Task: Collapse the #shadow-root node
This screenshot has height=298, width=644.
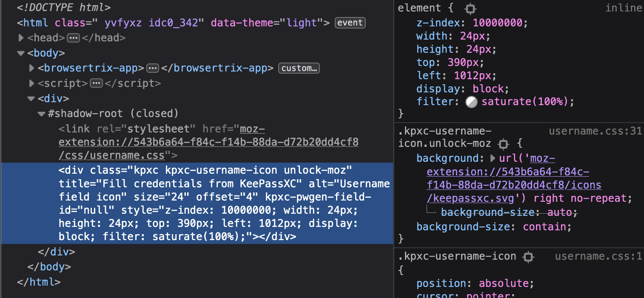Action: [41, 114]
